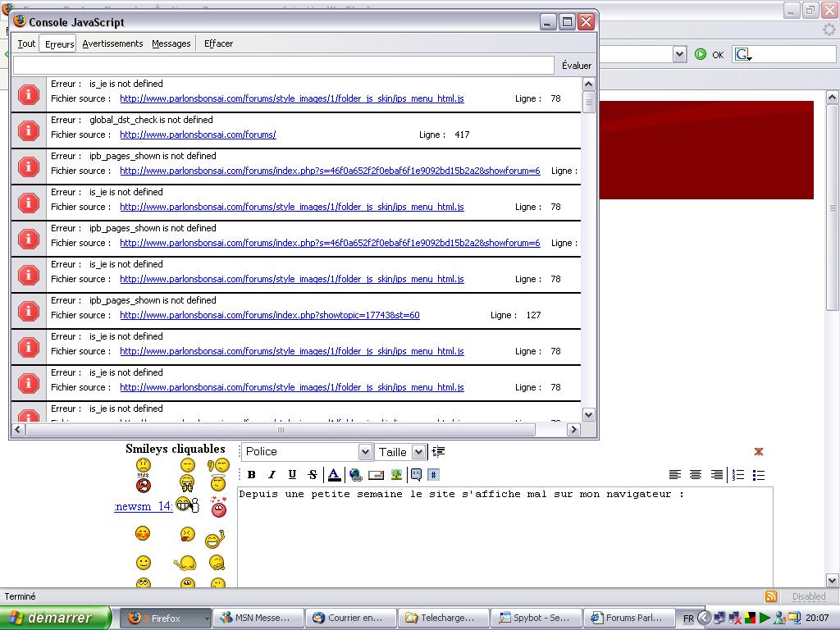Viewport: 840px width, 630px height.
Task: Apply underline formatting in editor toolbar
Action: pyautogui.click(x=292, y=474)
